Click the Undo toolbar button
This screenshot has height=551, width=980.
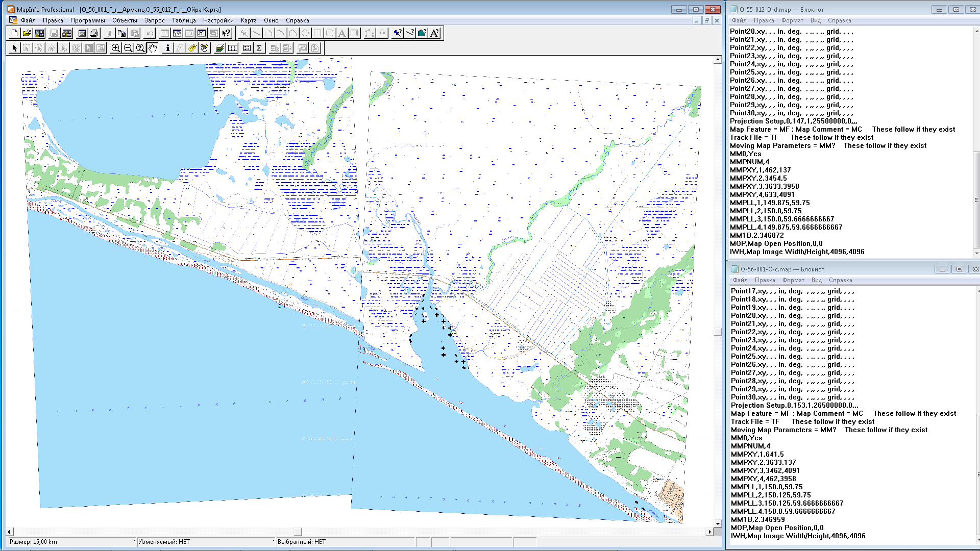pos(148,33)
